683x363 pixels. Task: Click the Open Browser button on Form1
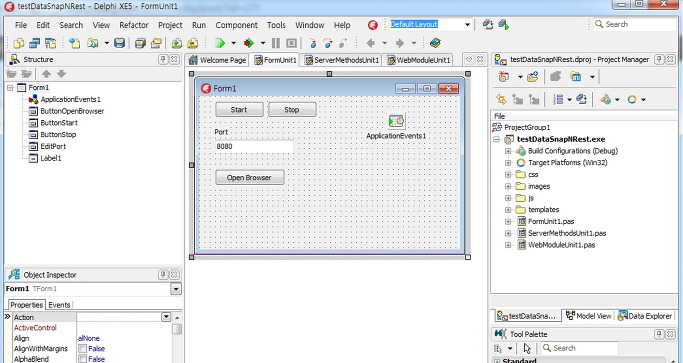[250, 177]
